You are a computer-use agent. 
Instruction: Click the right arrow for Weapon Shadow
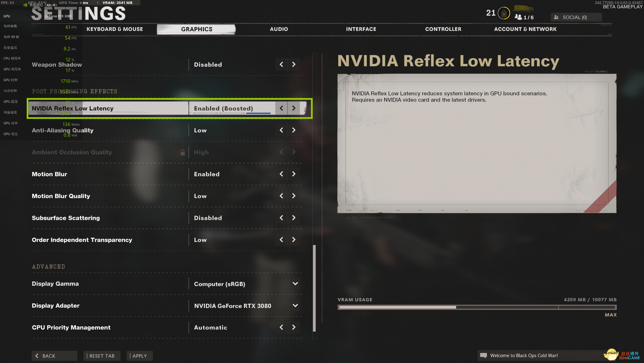pos(294,64)
